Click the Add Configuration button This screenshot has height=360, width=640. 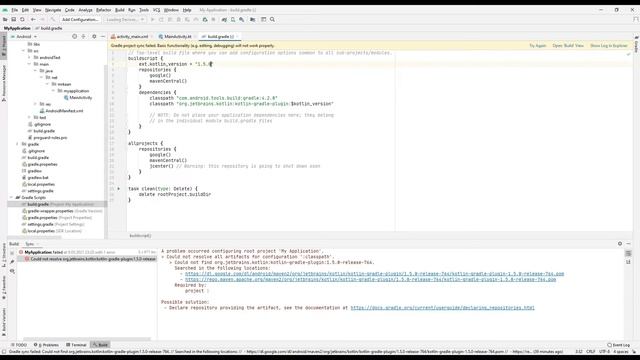pos(80,19)
